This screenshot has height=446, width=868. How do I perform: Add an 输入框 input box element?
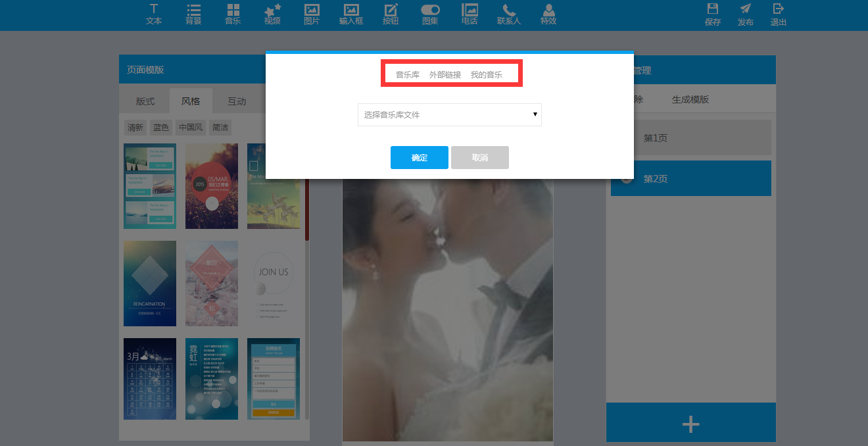point(351,14)
